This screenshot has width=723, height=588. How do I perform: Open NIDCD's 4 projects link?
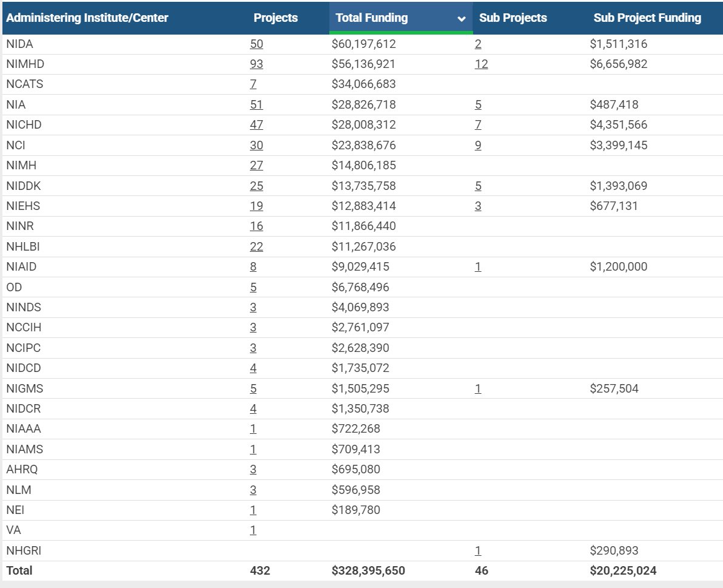[253, 368]
